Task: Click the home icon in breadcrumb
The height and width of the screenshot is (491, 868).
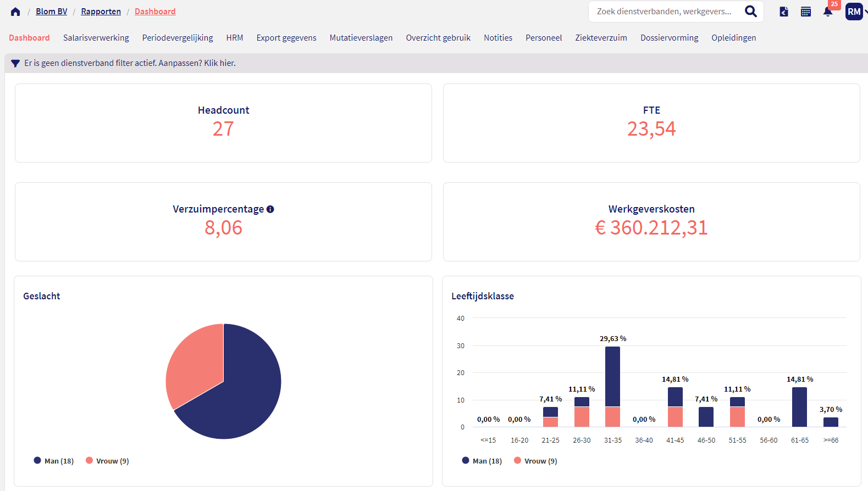Action: [x=15, y=12]
